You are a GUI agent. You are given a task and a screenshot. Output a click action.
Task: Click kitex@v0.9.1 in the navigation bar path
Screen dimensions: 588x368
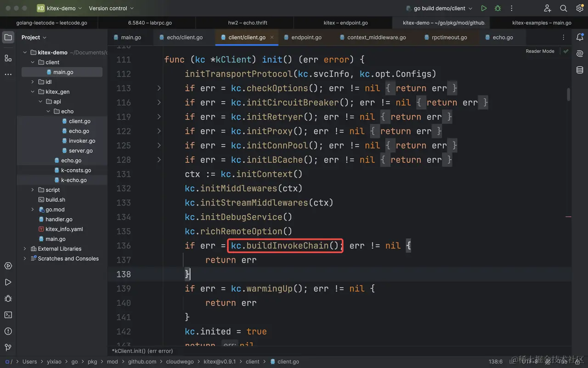point(220,362)
